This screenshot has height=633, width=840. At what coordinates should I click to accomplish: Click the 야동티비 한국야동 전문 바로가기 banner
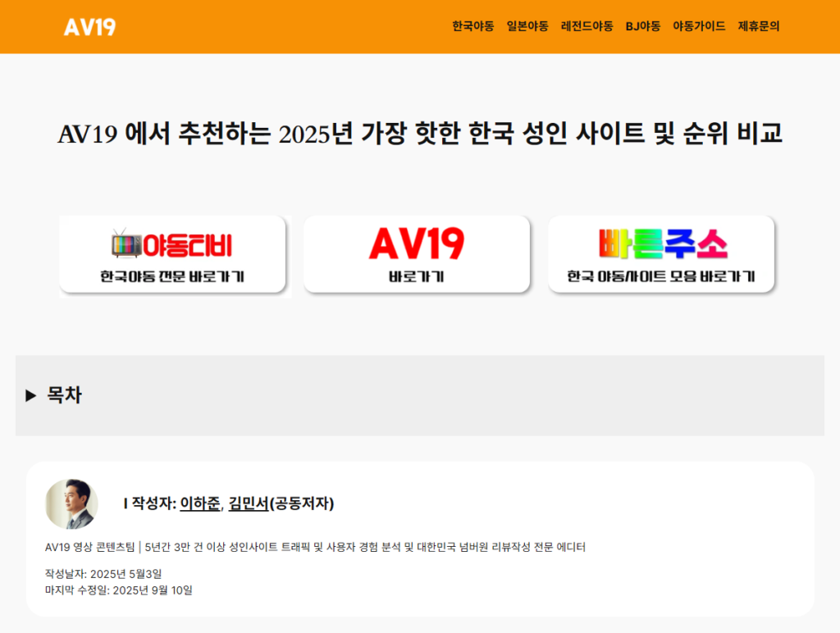point(174,254)
